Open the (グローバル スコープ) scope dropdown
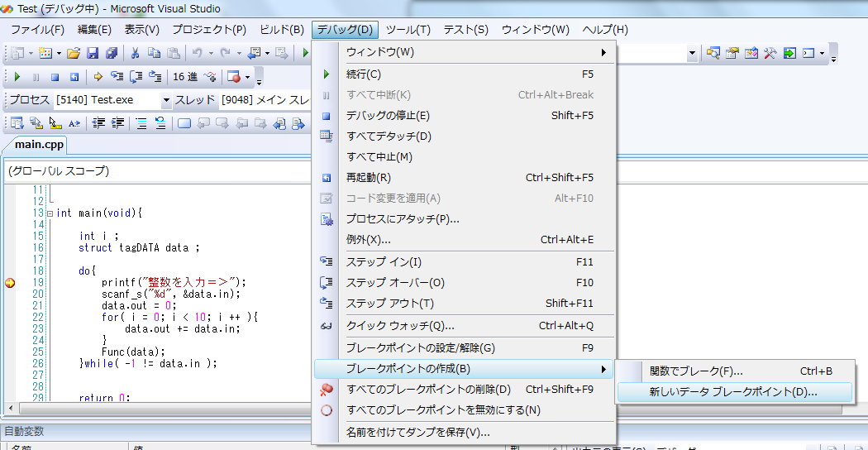Screen dimensions: 868x450 pos(159,171)
